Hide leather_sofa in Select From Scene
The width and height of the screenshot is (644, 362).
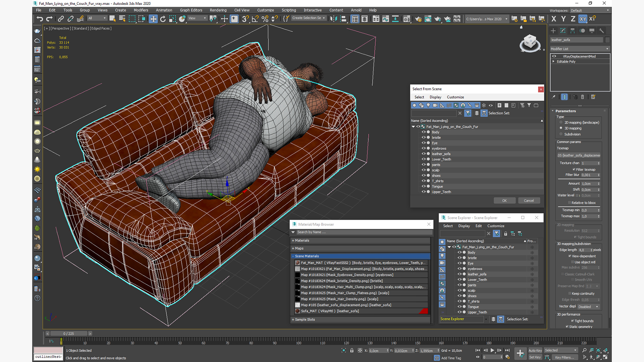(x=424, y=154)
